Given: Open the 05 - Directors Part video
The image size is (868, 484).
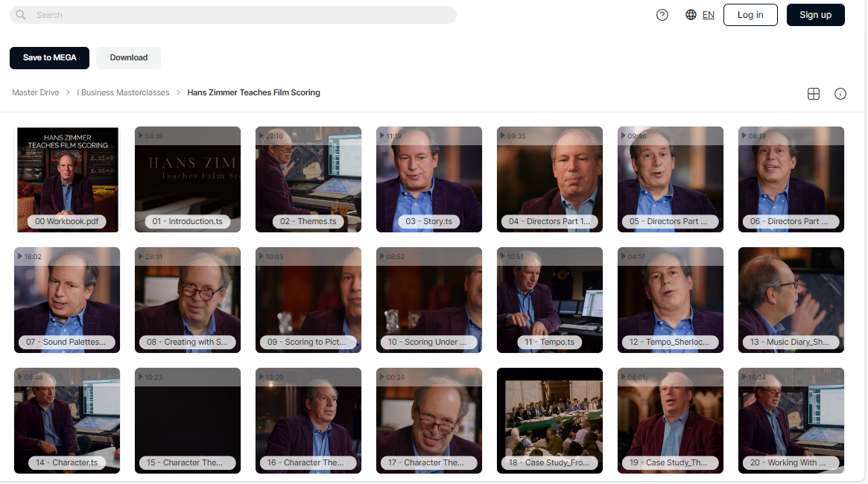Looking at the screenshot, I should (671, 179).
